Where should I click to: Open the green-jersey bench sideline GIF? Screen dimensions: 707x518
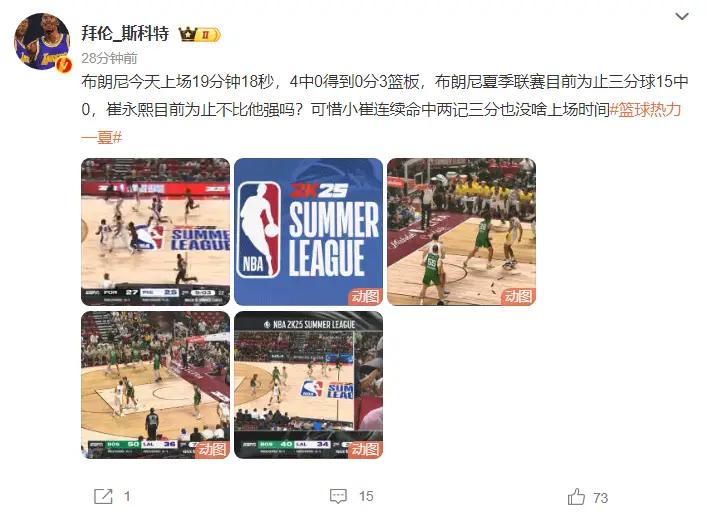pyautogui.click(x=461, y=232)
